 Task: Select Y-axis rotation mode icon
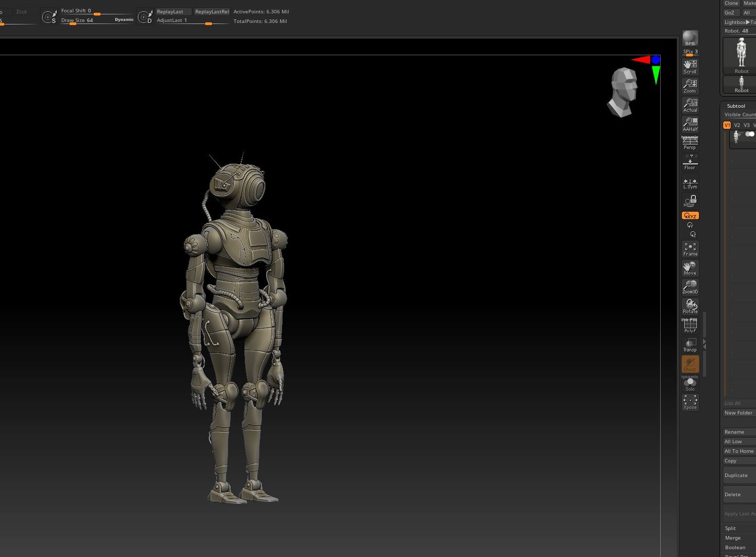click(690, 225)
